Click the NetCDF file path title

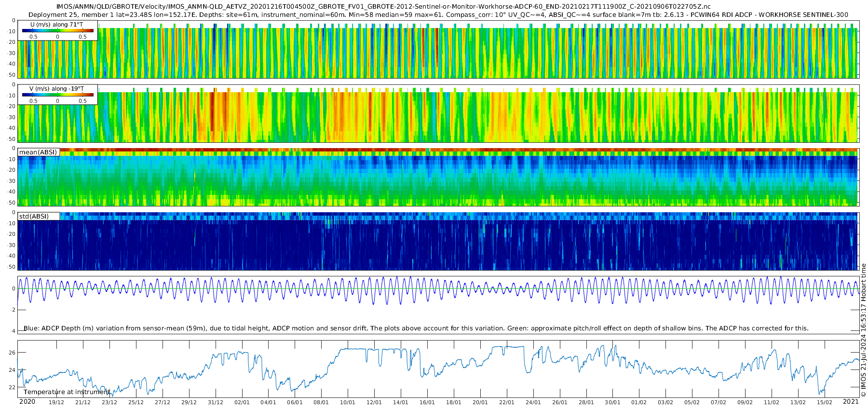pyautogui.click(x=383, y=7)
